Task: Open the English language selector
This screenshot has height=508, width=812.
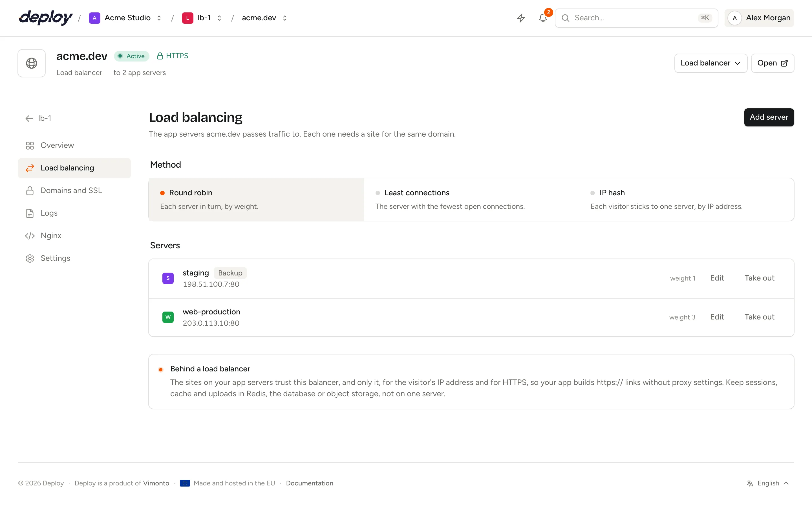Action: pos(768,483)
